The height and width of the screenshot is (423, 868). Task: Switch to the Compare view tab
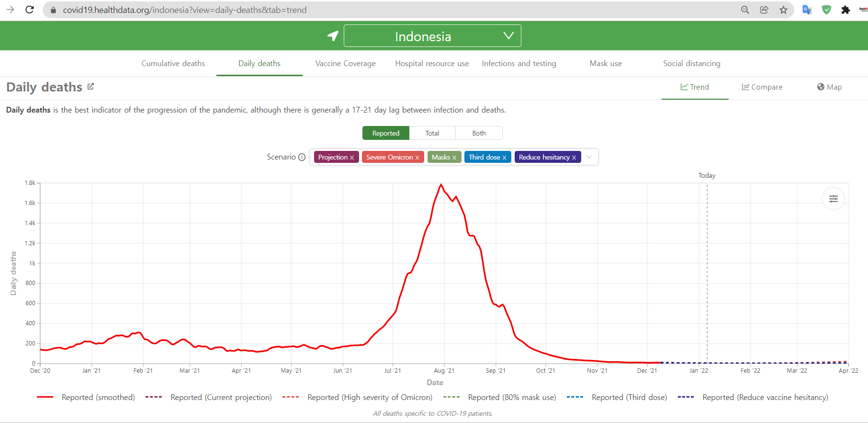coord(762,87)
